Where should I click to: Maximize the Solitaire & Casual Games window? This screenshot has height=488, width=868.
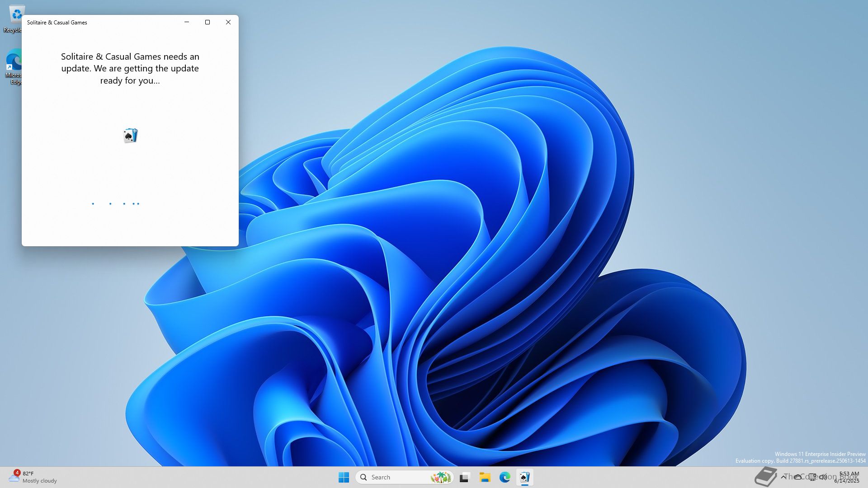(x=208, y=22)
